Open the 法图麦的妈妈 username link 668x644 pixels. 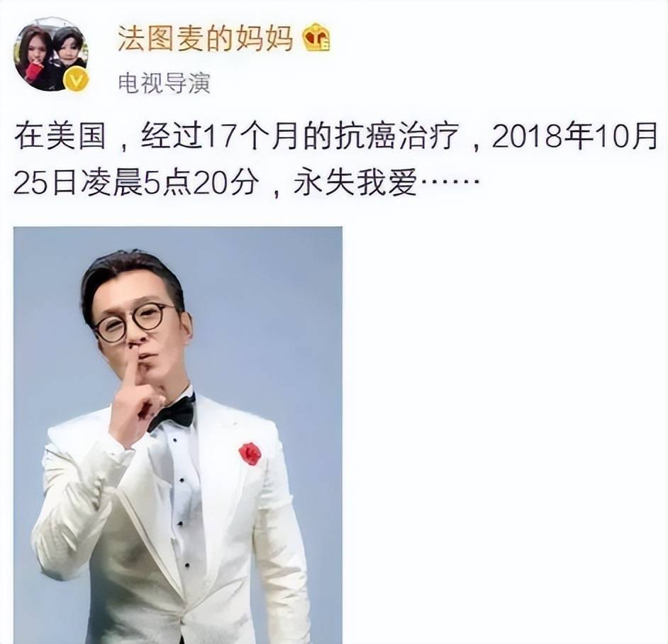(206, 38)
